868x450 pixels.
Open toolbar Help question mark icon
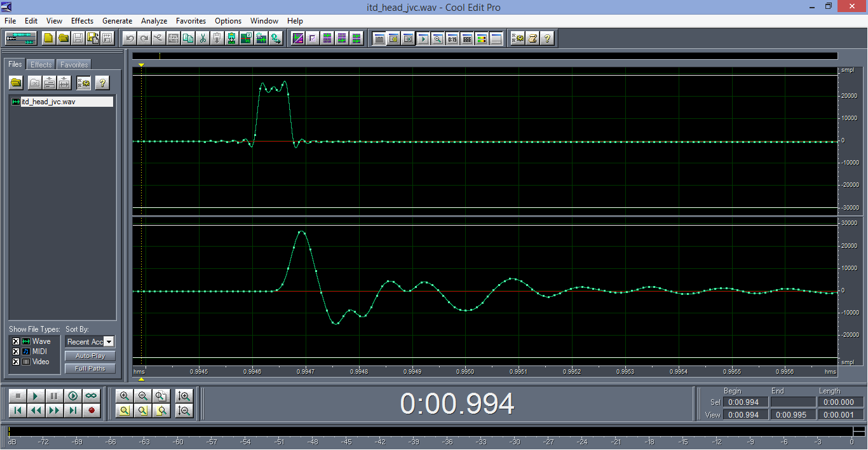click(547, 38)
